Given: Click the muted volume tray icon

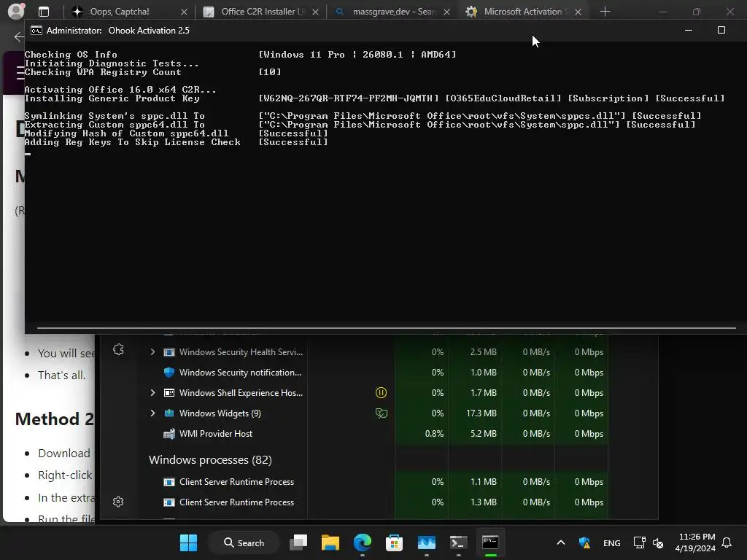Looking at the screenshot, I should point(658,542).
